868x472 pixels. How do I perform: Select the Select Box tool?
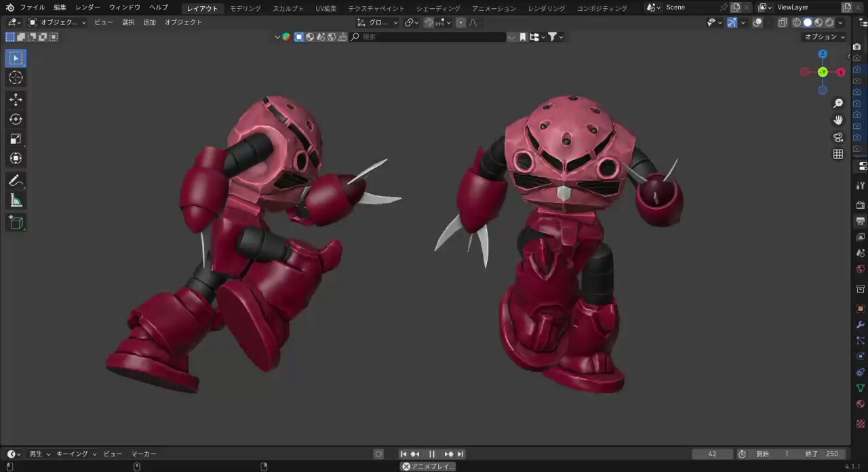[16, 58]
